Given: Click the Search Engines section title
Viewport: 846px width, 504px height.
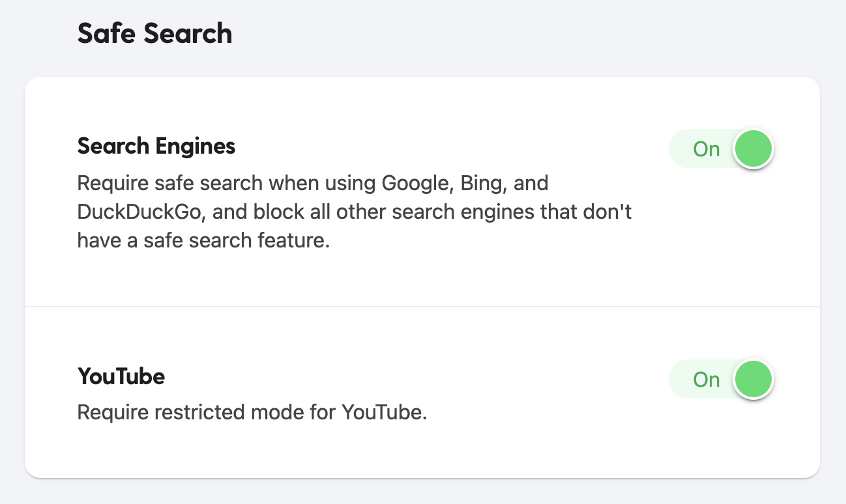Looking at the screenshot, I should 156,147.
